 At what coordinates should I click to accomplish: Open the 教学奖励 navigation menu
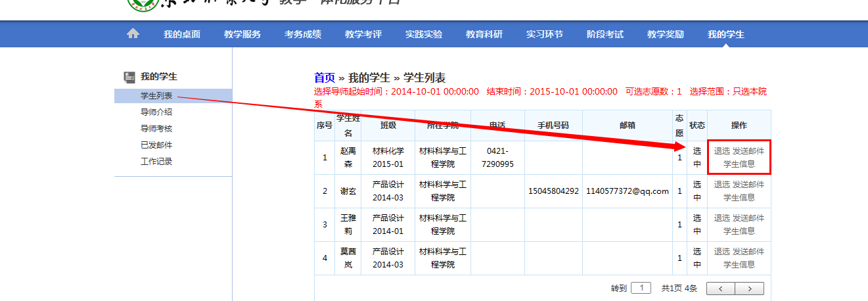pos(666,34)
